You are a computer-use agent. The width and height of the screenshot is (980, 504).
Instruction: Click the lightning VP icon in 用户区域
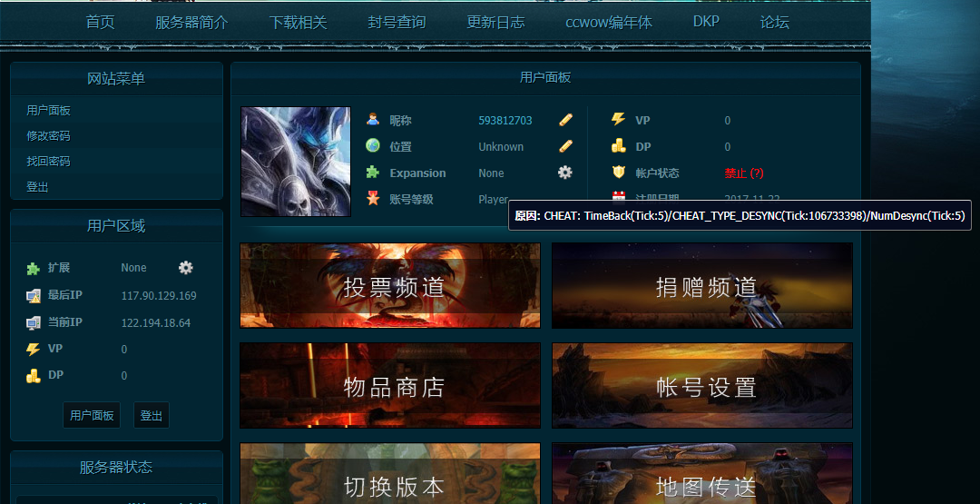click(x=34, y=350)
